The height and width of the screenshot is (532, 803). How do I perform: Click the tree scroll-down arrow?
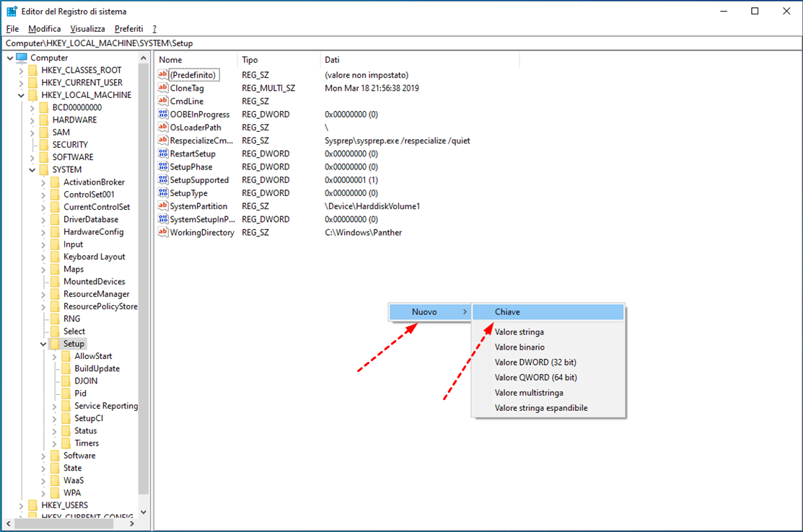(144, 512)
